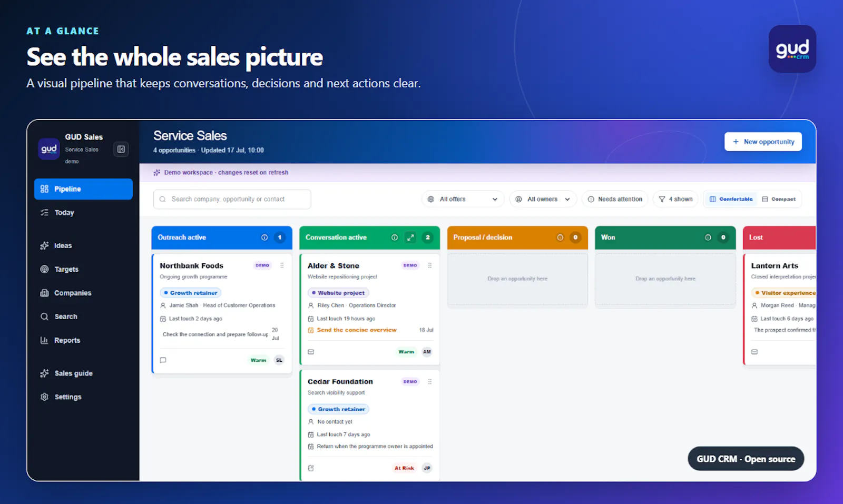Click the Website project tag

[x=339, y=293]
